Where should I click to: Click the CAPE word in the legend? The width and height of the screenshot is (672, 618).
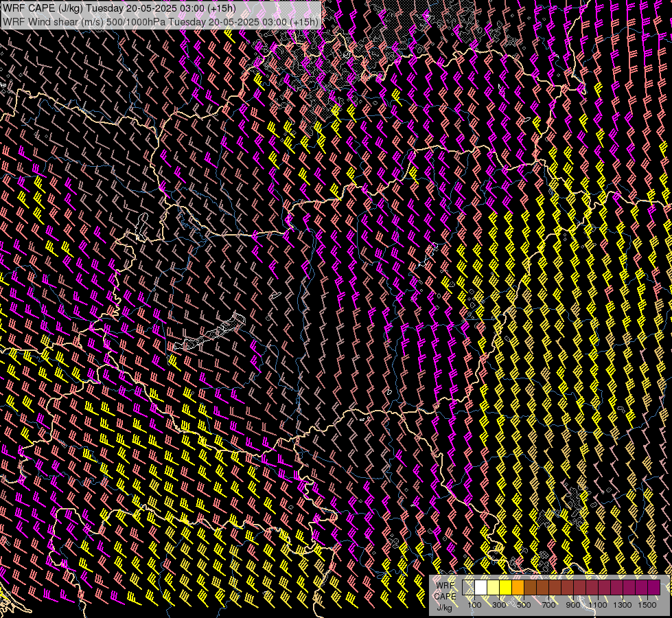pos(445,597)
